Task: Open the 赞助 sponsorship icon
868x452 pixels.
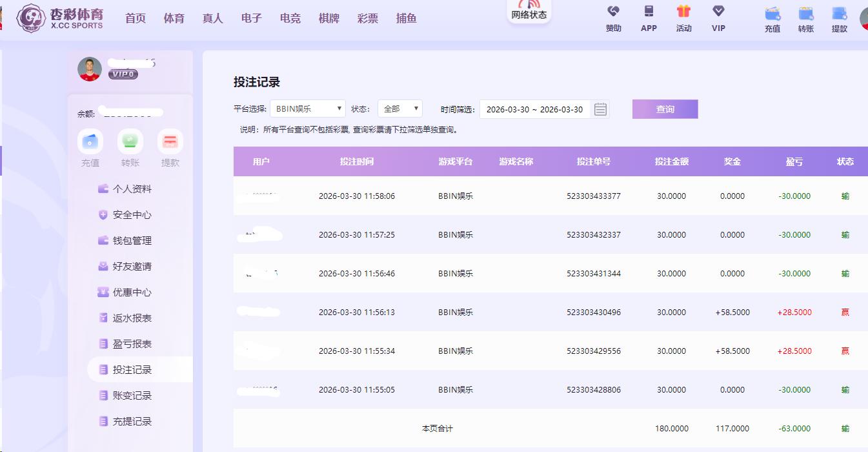Action: (x=613, y=11)
